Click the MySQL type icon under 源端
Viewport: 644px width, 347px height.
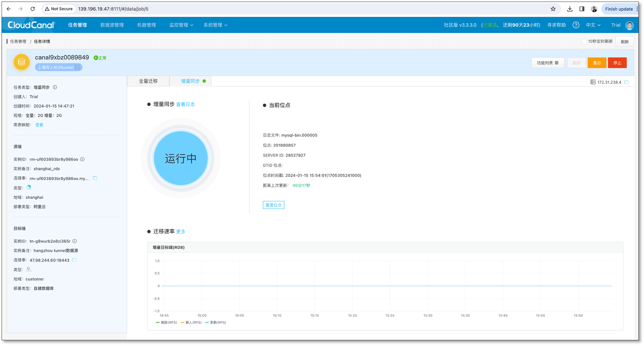coord(28,187)
